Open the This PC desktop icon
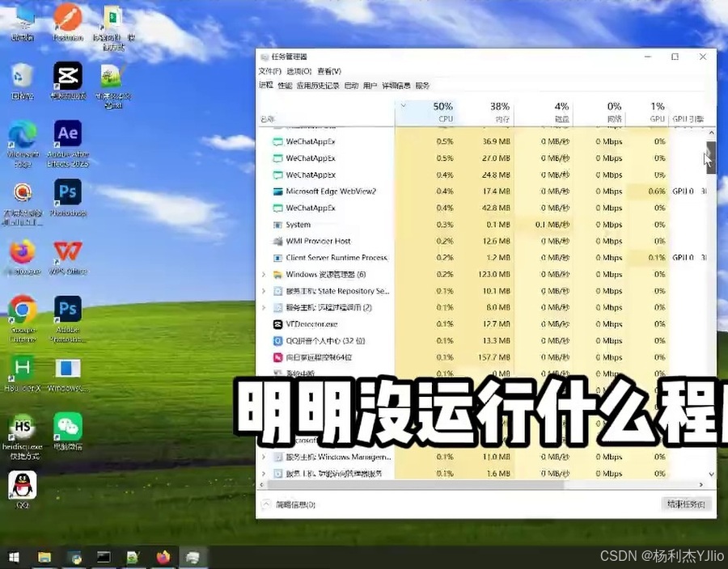The height and width of the screenshot is (569, 728). tap(23, 22)
